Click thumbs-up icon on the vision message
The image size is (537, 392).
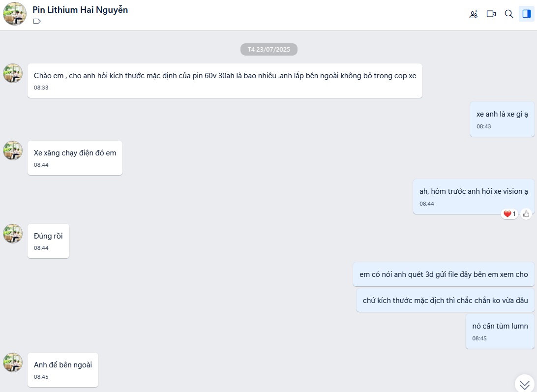526,214
